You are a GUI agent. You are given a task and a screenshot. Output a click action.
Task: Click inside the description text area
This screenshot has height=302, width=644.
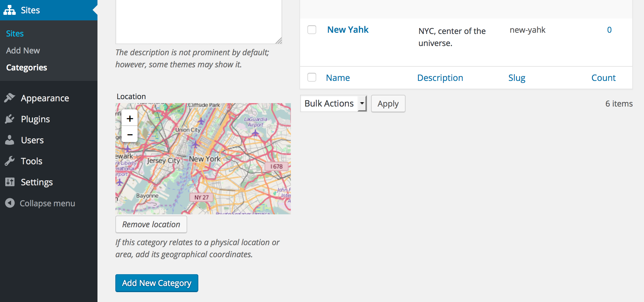click(x=199, y=22)
